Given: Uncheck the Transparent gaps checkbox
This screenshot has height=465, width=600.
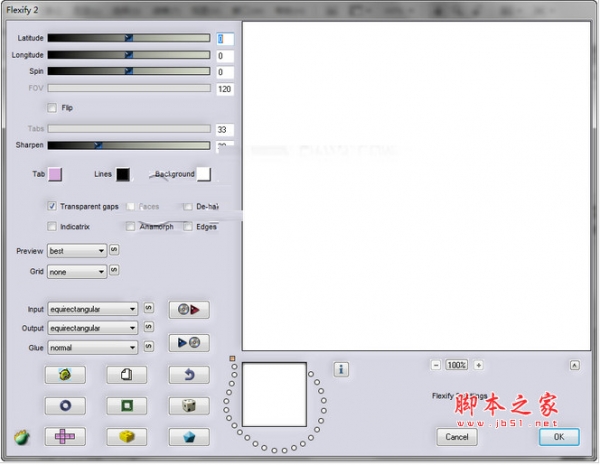Looking at the screenshot, I should click(52, 206).
